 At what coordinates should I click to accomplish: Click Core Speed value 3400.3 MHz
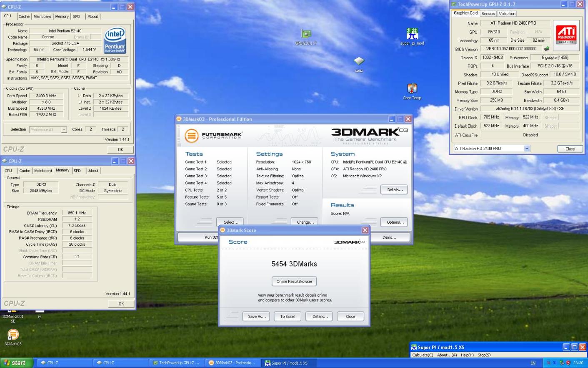tap(46, 96)
